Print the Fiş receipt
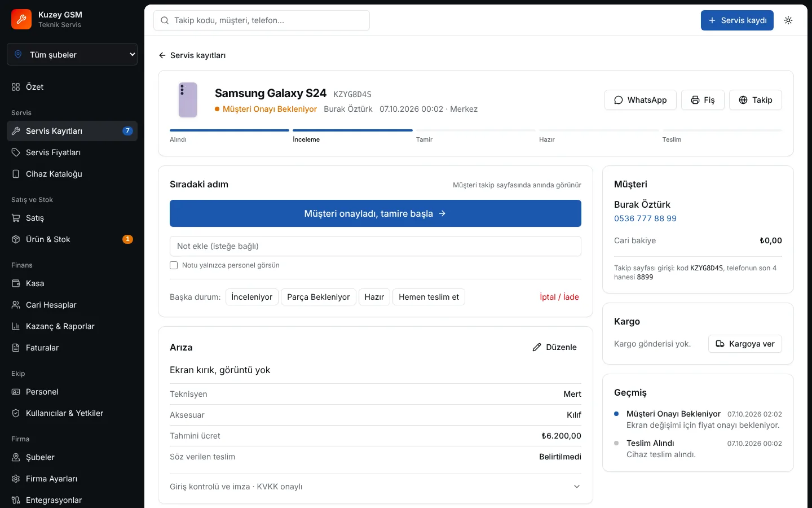812x508 pixels. tap(703, 100)
